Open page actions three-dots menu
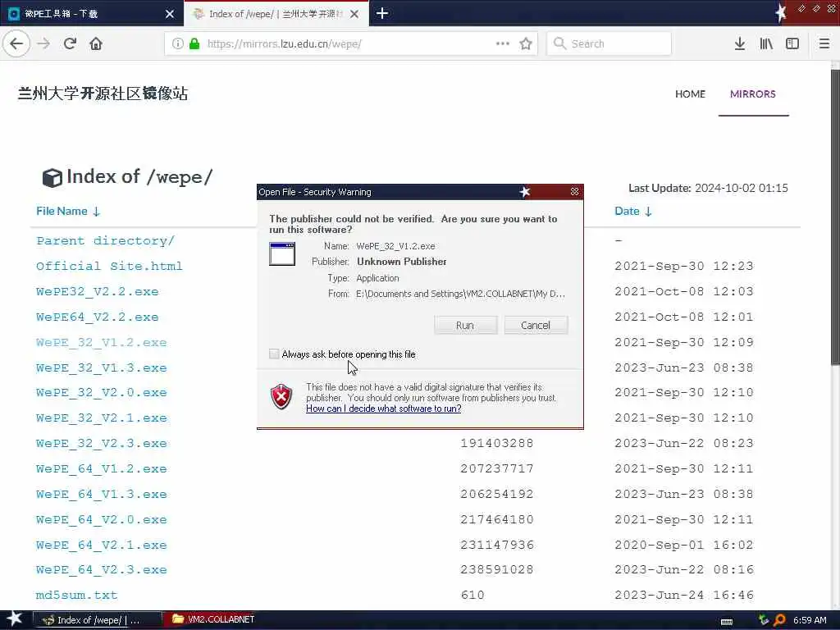Image resolution: width=840 pixels, height=630 pixels. pos(503,43)
